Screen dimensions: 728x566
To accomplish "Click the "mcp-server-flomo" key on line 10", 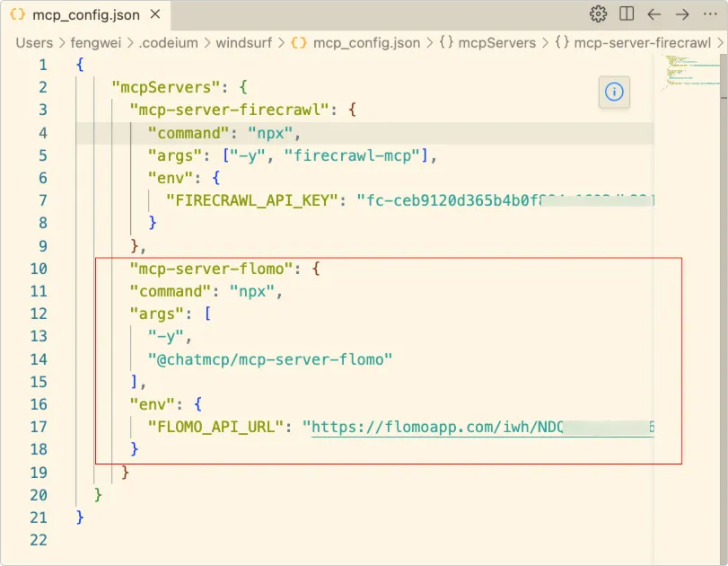I will click(211, 269).
